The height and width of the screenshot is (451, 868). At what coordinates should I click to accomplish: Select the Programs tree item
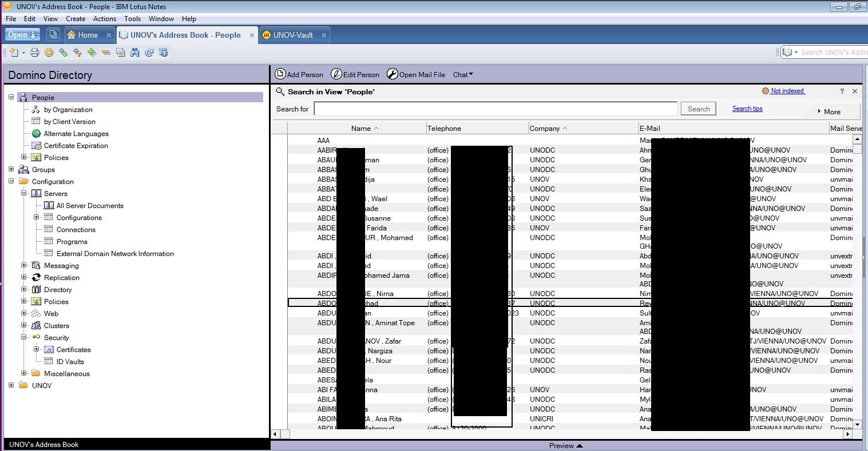point(72,241)
